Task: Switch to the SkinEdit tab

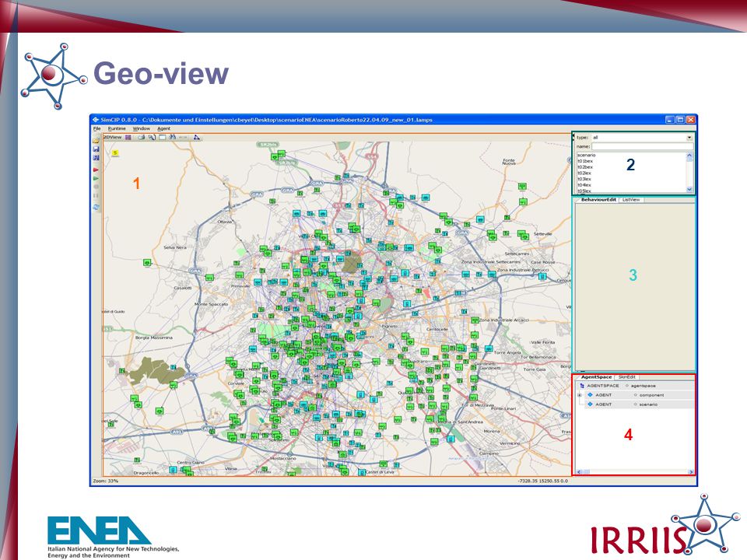Action: point(626,377)
